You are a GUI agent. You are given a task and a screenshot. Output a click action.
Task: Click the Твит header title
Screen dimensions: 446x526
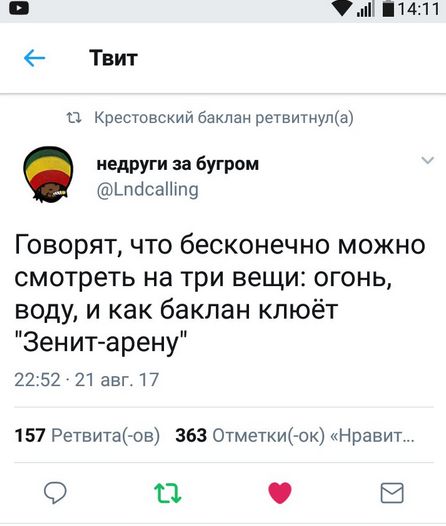tap(113, 58)
